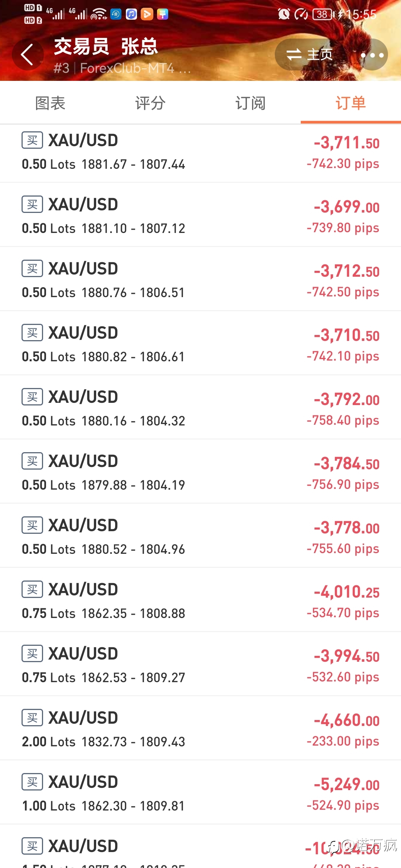
Task: Tap the back arrow button
Action: click(x=27, y=55)
